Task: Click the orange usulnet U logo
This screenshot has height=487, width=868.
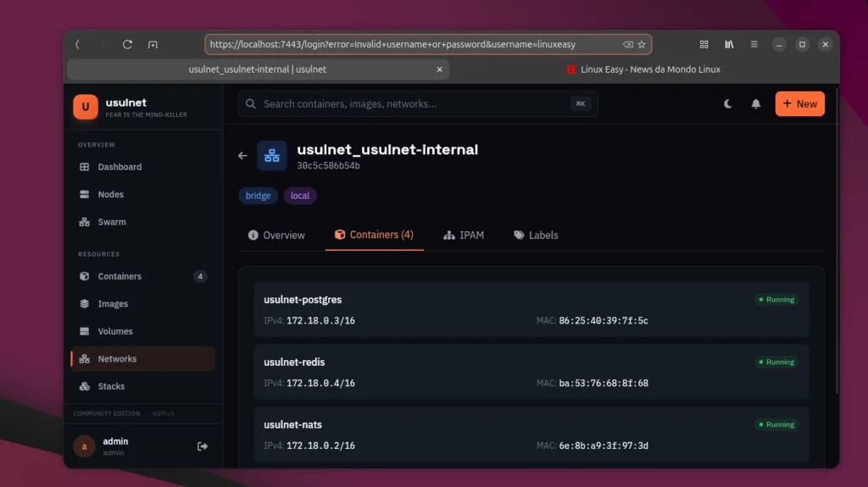Action: [86, 107]
